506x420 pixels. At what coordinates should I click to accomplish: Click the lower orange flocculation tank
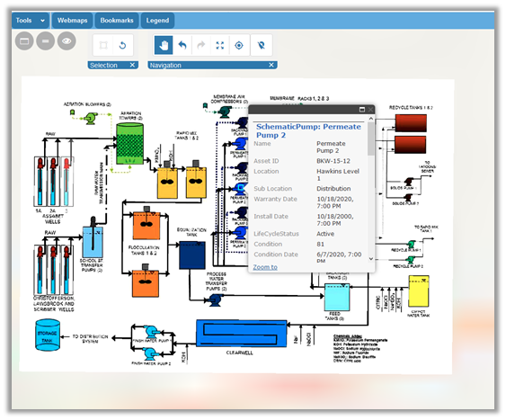click(146, 283)
